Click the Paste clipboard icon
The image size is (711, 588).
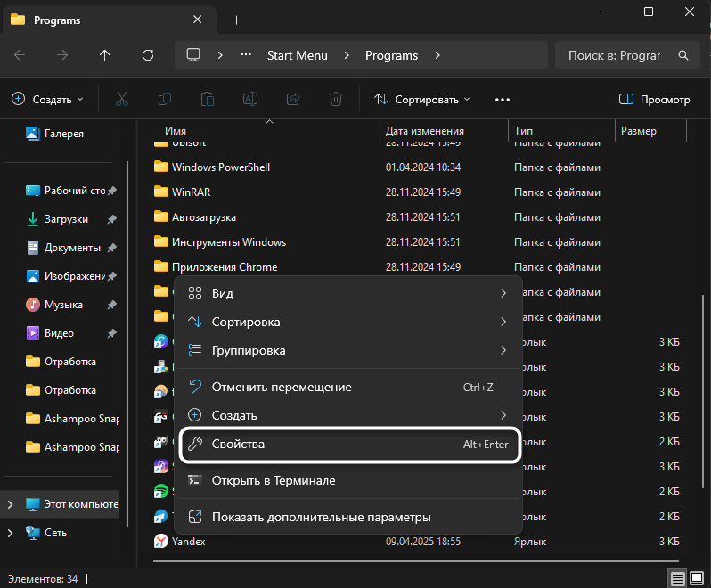click(x=208, y=100)
